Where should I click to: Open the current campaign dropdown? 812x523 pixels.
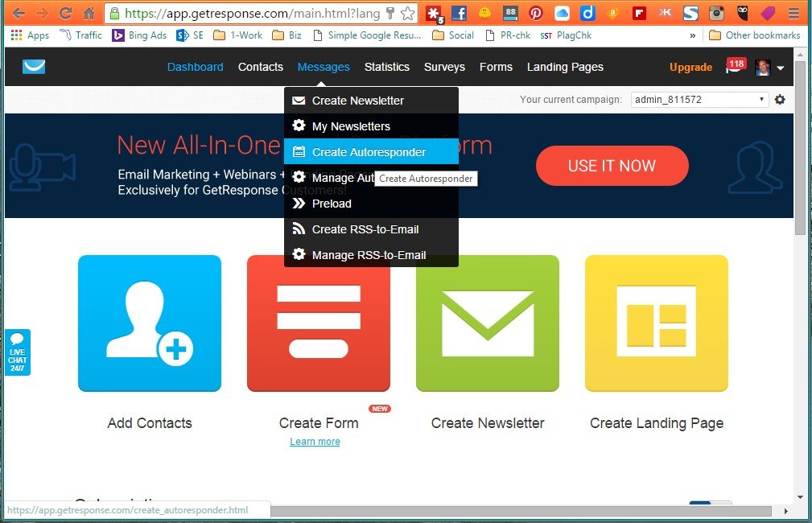click(699, 100)
